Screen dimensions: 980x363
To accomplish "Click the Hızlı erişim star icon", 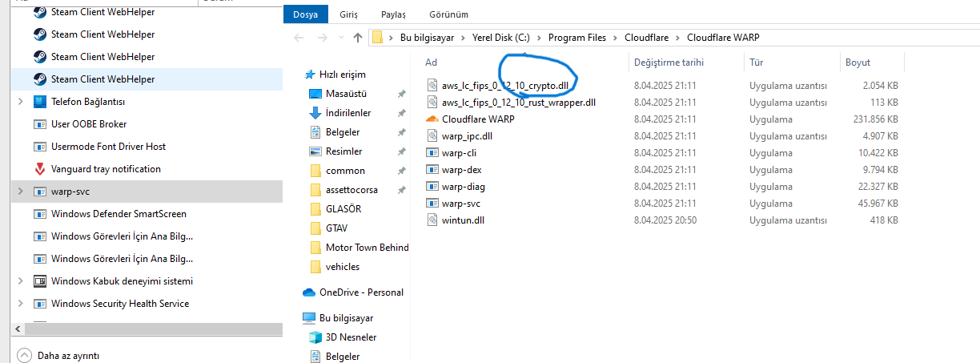I will click(310, 74).
